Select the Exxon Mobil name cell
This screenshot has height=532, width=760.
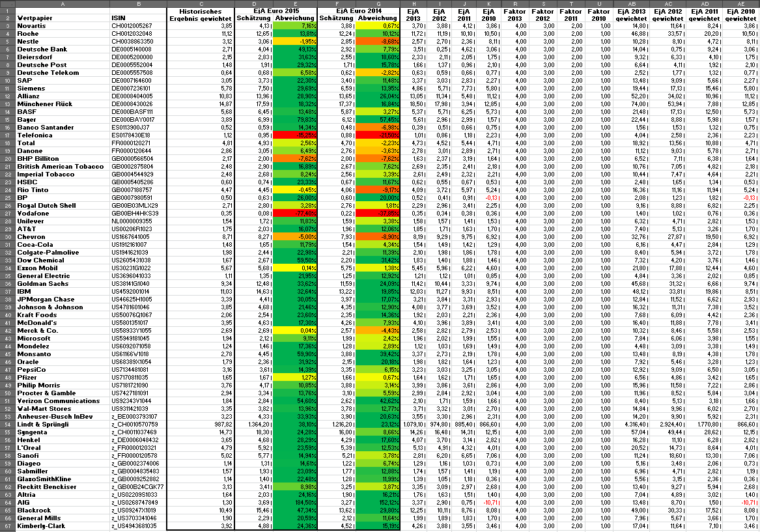pyautogui.click(x=63, y=268)
